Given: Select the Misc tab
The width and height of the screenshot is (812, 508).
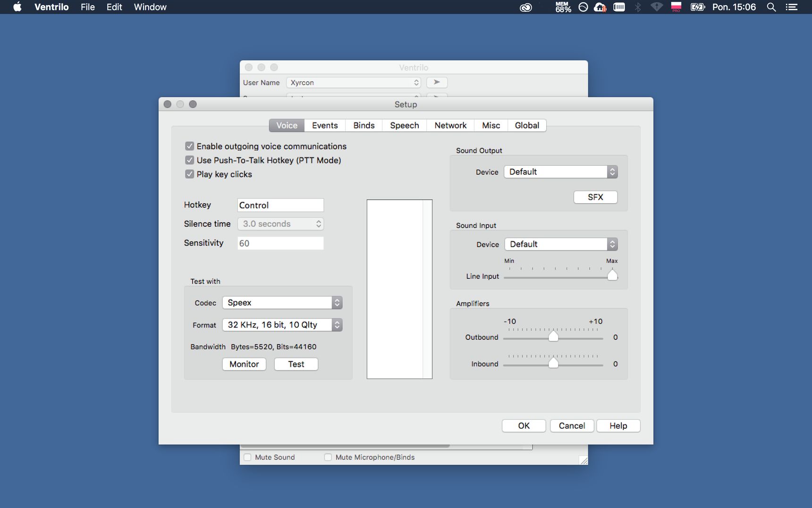Looking at the screenshot, I should click(491, 125).
